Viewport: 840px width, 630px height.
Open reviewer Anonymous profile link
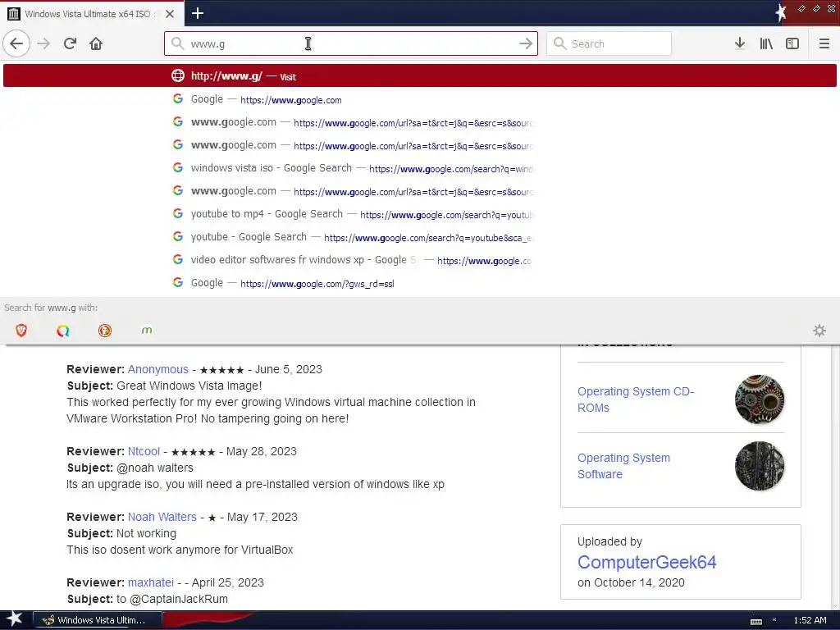pyautogui.click(x=158, y=370)
